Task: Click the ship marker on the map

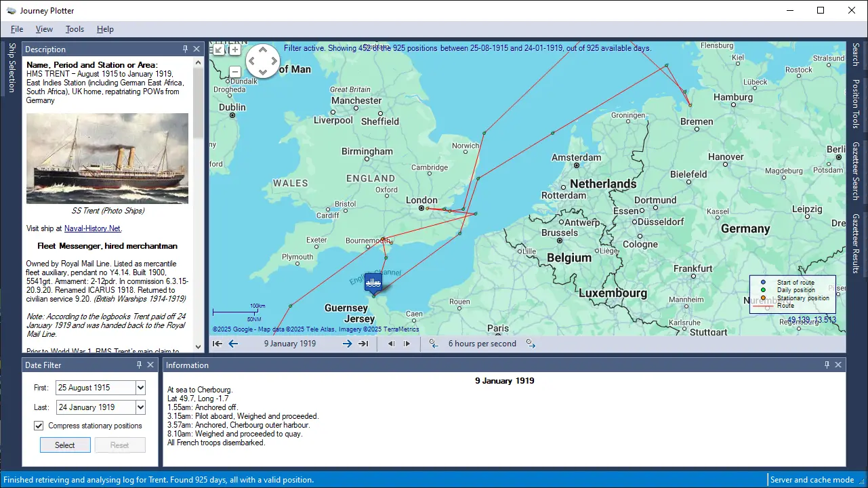Action: (x=373, y=282)
